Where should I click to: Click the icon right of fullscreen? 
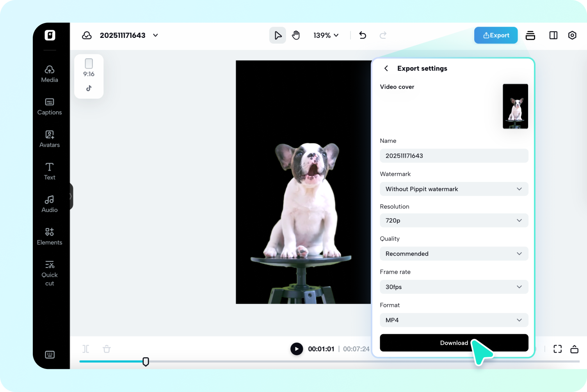coord(574,349)
